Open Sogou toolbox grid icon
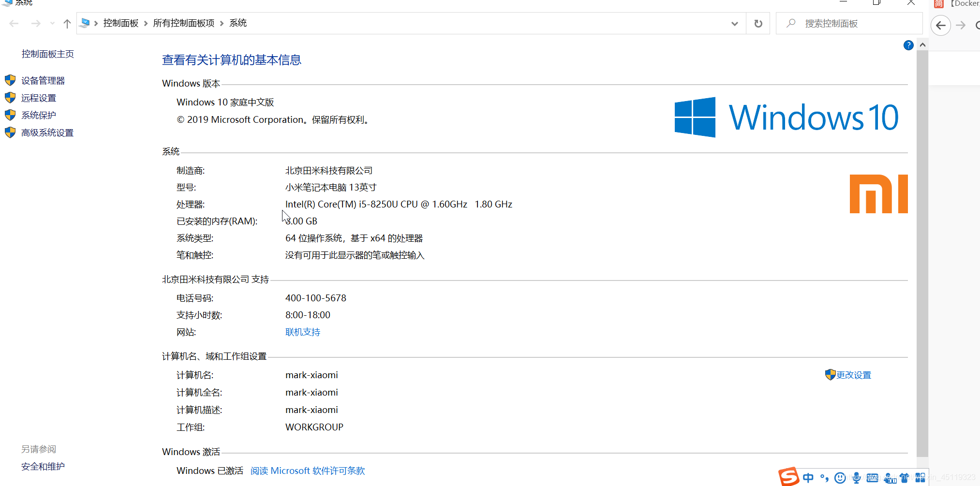 click(920, 478)
